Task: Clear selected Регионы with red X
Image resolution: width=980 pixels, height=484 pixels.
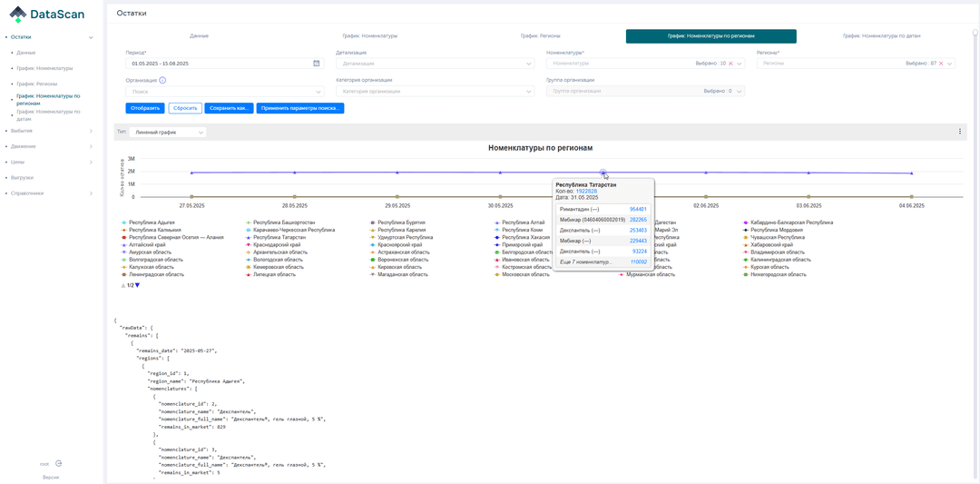Action: click(x=941, y=64)
